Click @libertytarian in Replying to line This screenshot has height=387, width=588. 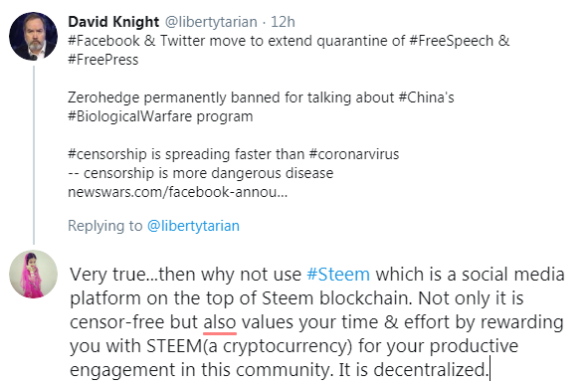point(193,226)
